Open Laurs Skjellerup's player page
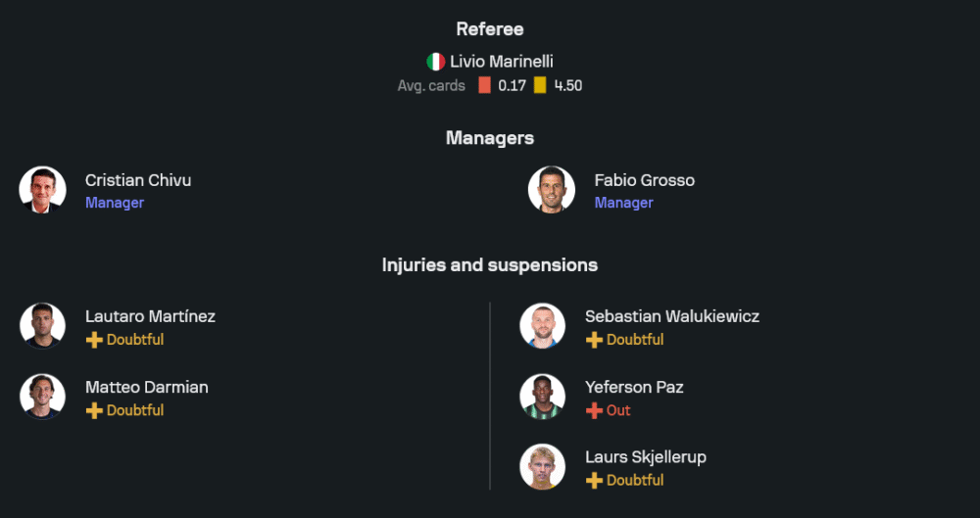The height and width of the screenshot is (518, 980). tap(645, 457)
